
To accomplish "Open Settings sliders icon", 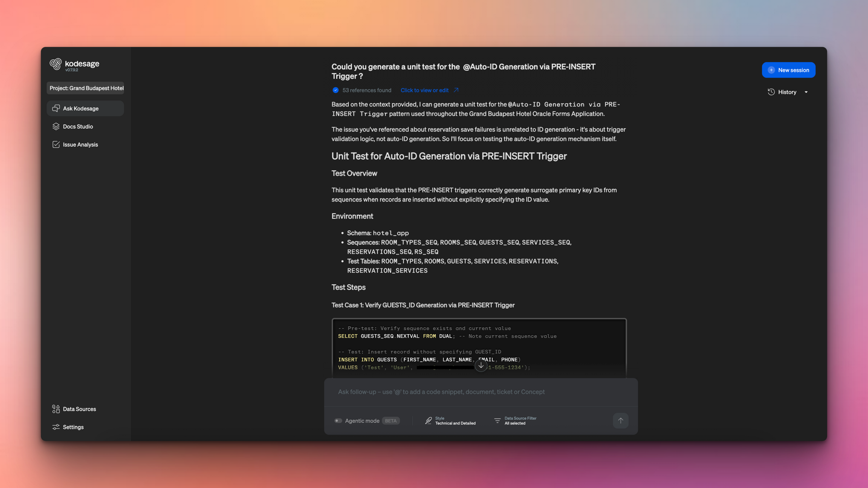I will (56, 427).
